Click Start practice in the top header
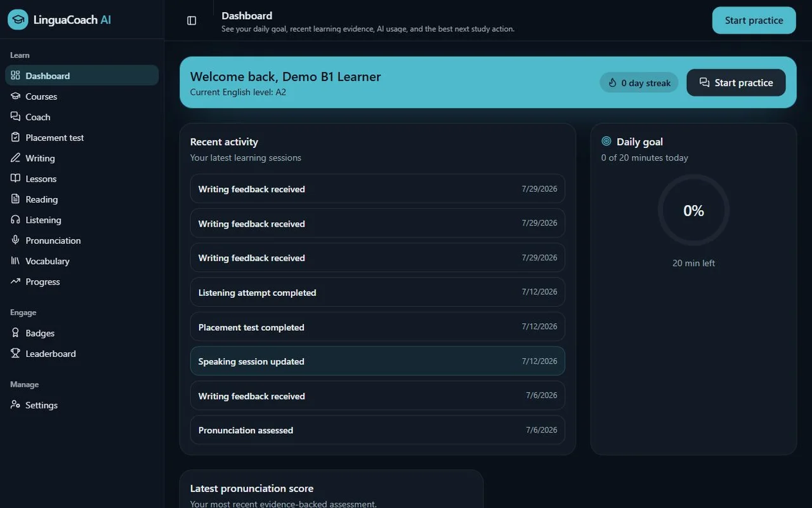812x508 pixels. [754, 20]
